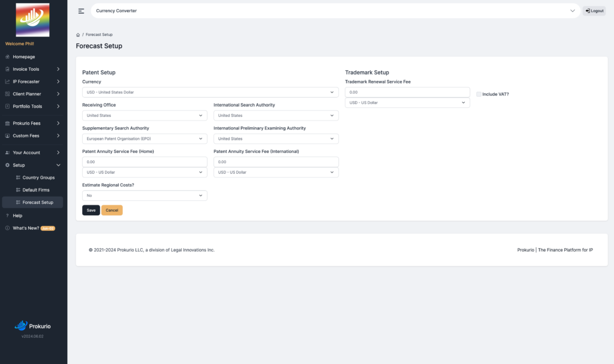Click the Jun-02 What's New badge
The height and width of the screenshot is (364, 614).
pyautogui.click(x=48, y=228)
